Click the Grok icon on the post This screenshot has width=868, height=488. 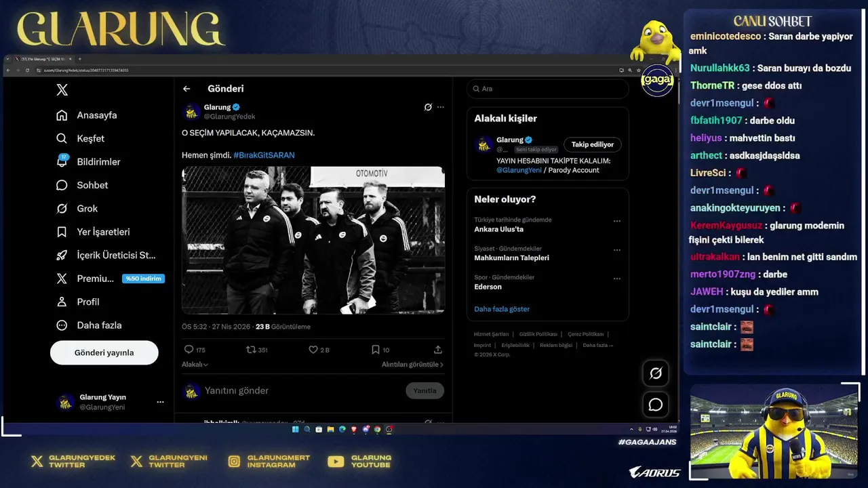click(428, 107)
